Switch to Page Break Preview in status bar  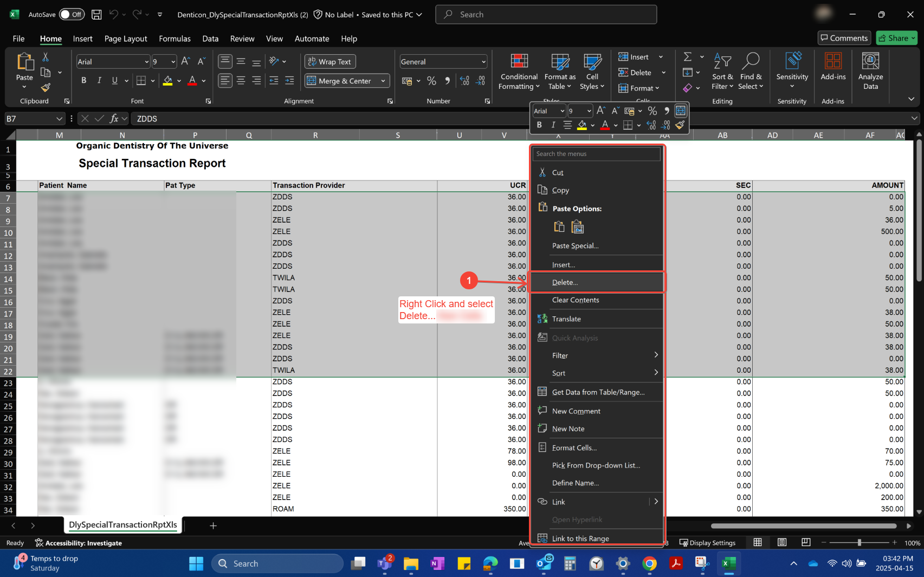coord(806,542)
